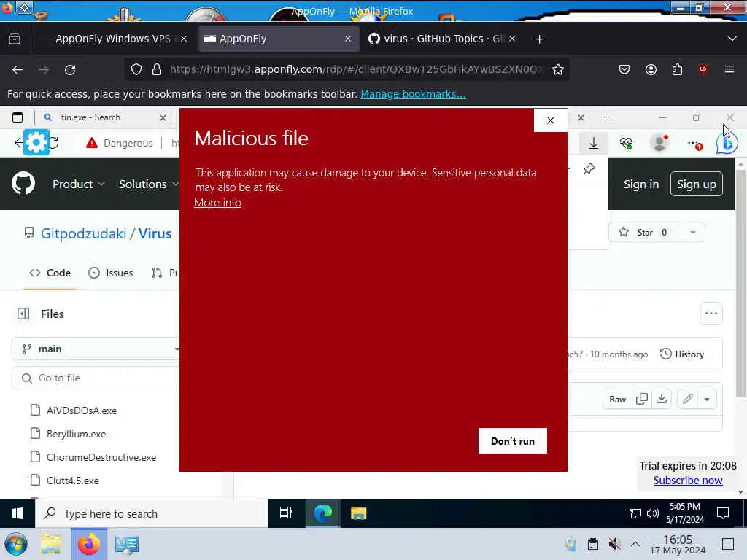Open main branch selector dropdown
The image size is (747, 560).
coord(97,349)
